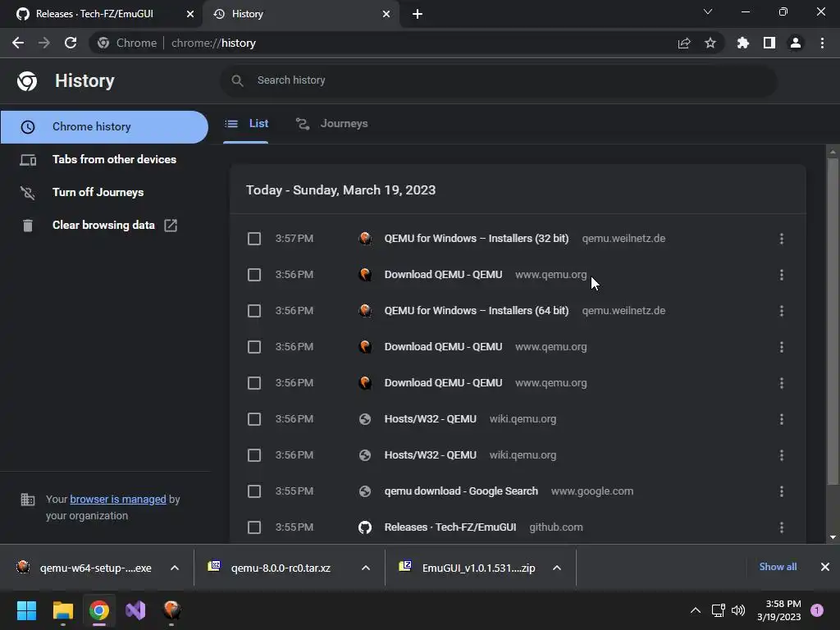Open the Chrome profile avatar
Viewport: 840px width, 630px height.
796,43
